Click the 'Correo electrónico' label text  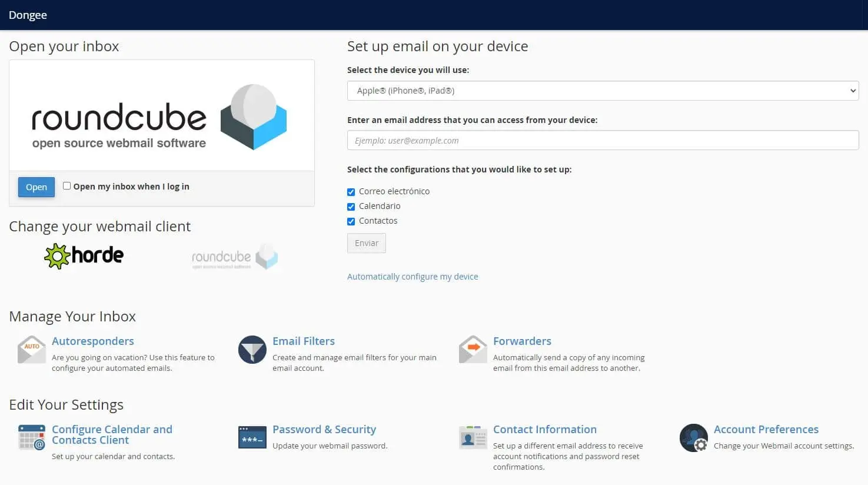[x=394, y=191]
